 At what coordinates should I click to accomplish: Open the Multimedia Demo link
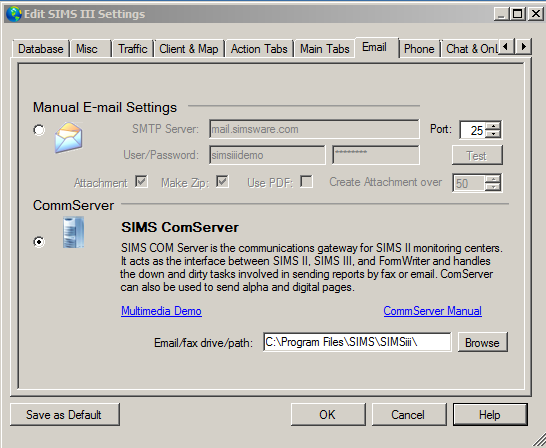coord(161,311)
